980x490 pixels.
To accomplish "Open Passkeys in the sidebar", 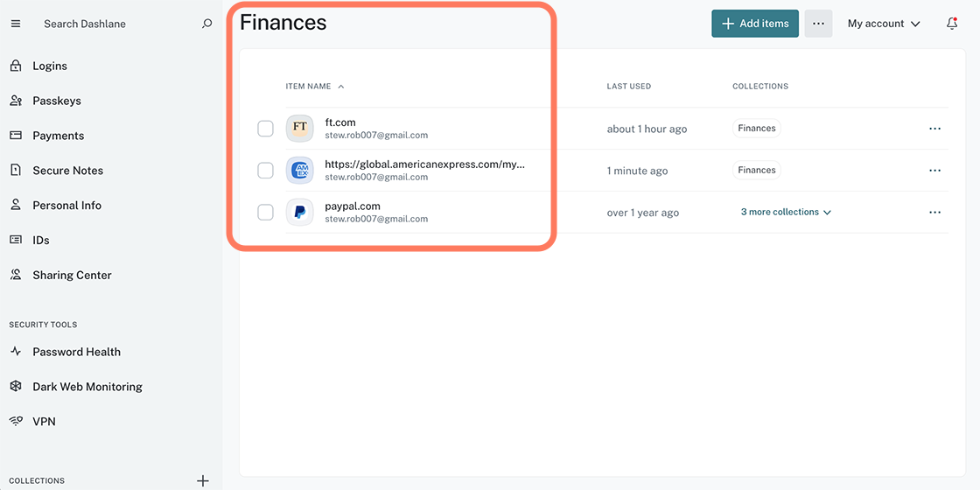I will [x=56, y=101].
